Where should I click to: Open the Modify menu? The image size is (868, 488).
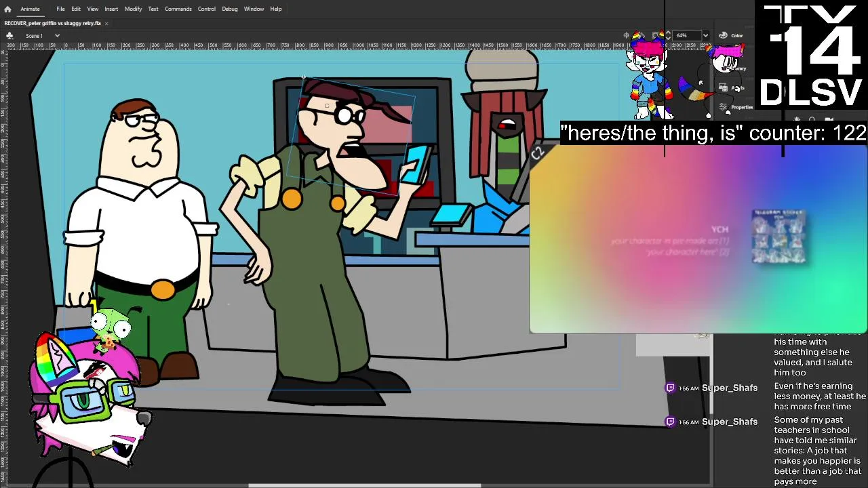(133, 9)
